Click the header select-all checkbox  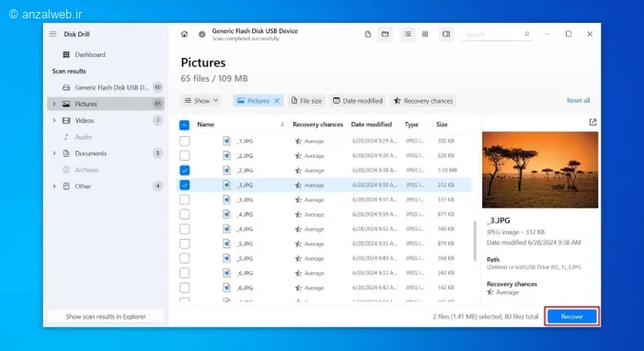click(x=184, y=125)
